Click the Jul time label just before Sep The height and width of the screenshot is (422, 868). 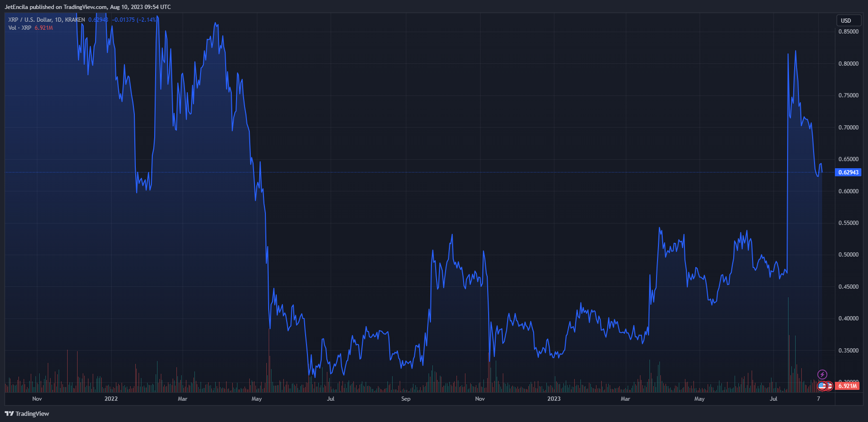pos(331,399)
